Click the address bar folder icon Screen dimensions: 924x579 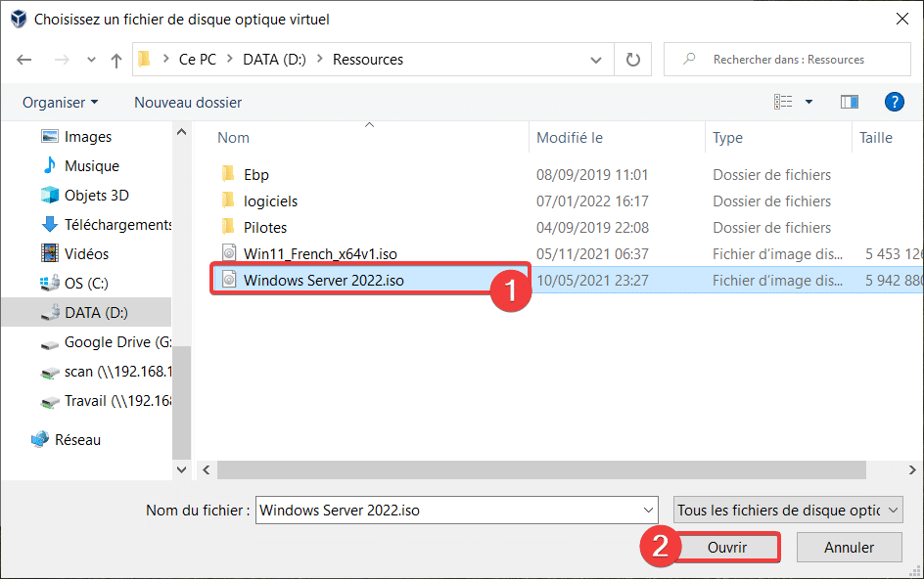(x=144, y=59)
